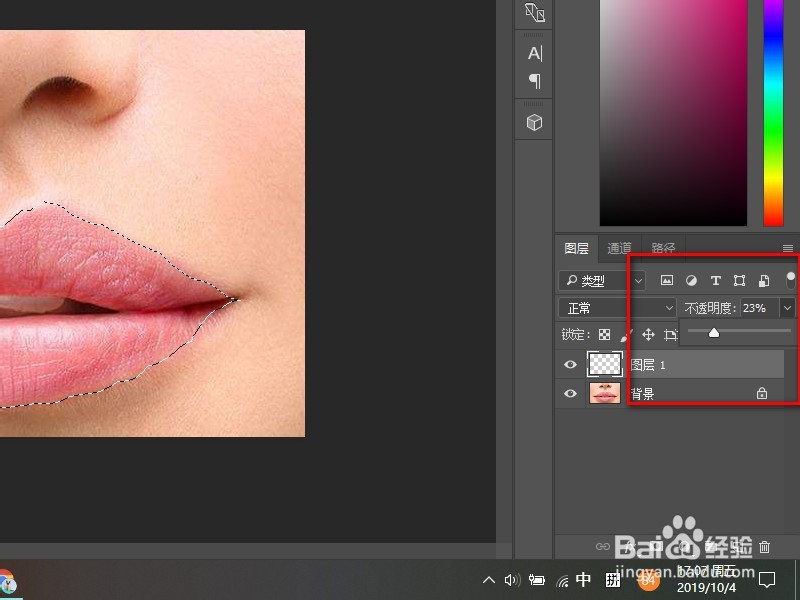Click the rainbow hue slider bar

773,112
